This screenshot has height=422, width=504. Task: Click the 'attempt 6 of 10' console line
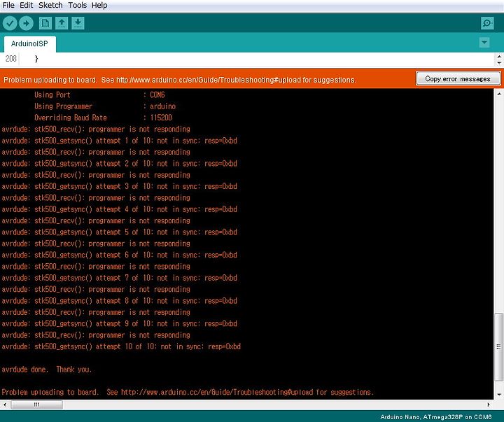click(x=119, y=255)
